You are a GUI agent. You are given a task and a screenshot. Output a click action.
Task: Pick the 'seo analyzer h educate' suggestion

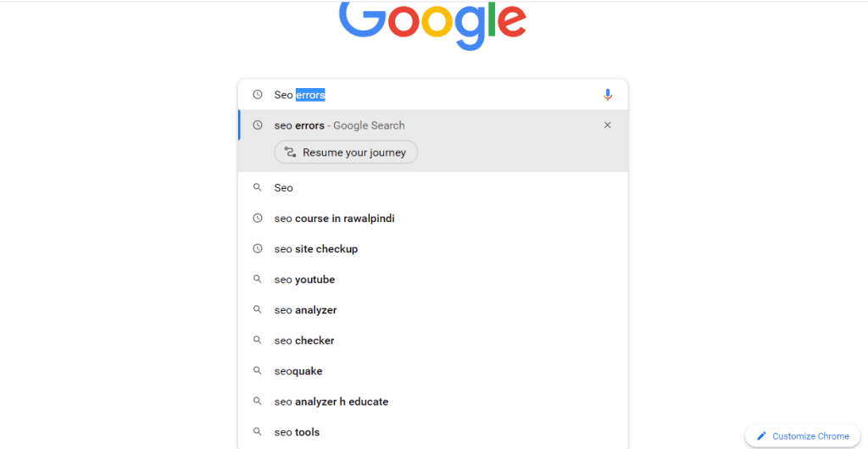tap(331, 402)
